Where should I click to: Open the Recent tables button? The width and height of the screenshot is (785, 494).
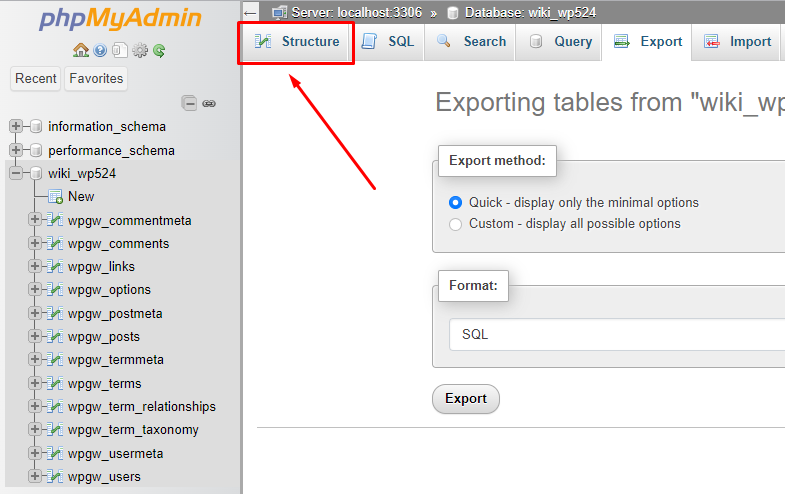tap(36, 79)
